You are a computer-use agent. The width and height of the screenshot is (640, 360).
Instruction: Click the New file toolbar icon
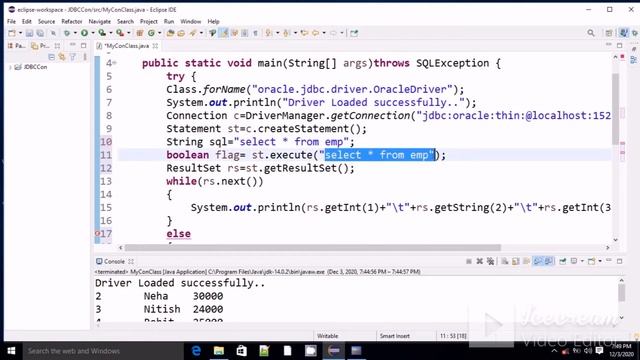pos(12,33)
